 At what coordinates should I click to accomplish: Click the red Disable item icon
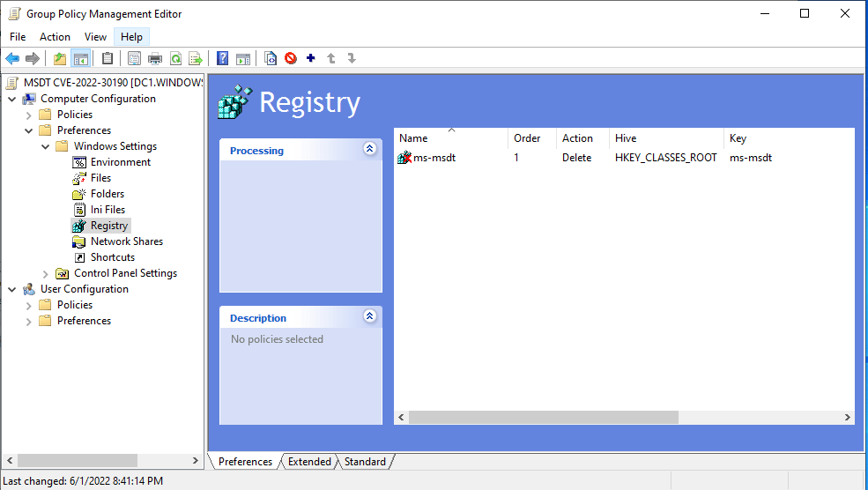point(291,59)
